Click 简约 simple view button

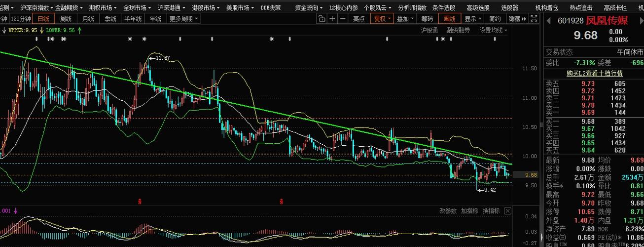click(x=495, y=19)
